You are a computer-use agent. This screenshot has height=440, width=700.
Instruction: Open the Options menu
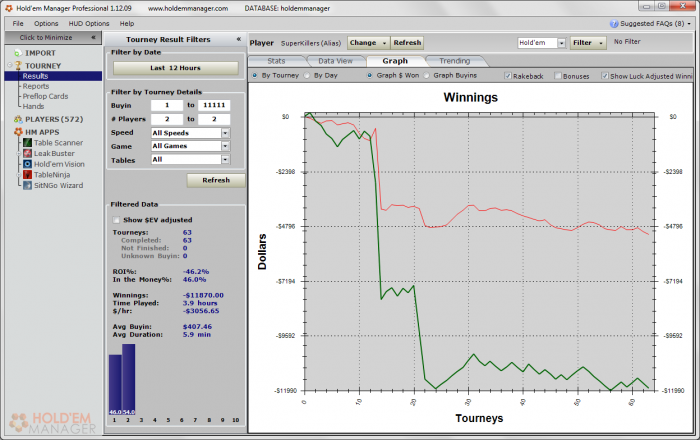click(46, 24)
